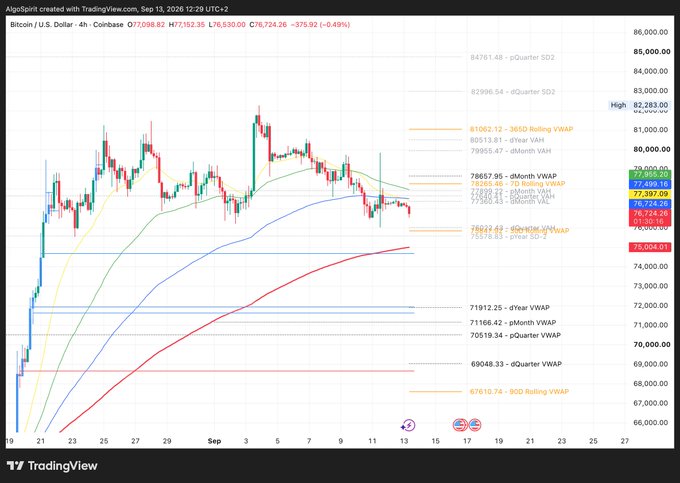Select the 71912.25 - dYear VWAP label
The height and width of the screenshot is (483, 680).
[510, 308]
